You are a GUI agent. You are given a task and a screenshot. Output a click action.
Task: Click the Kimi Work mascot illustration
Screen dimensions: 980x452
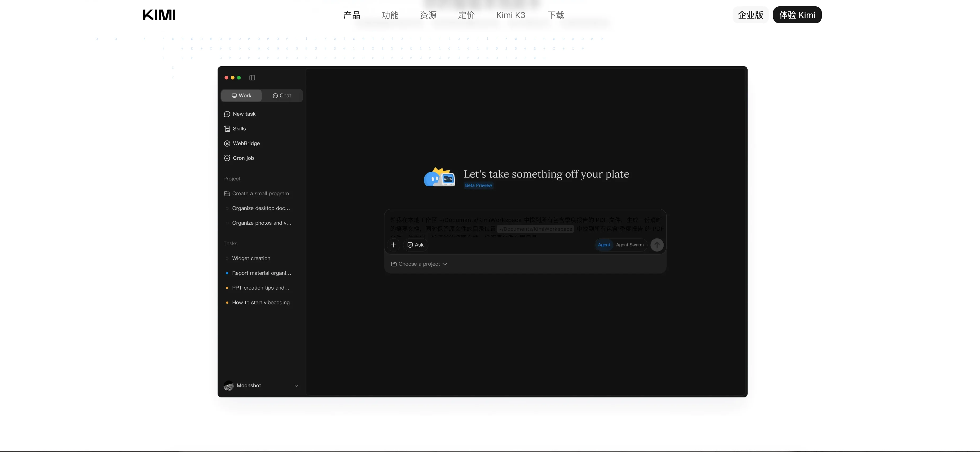coord(440,177)
